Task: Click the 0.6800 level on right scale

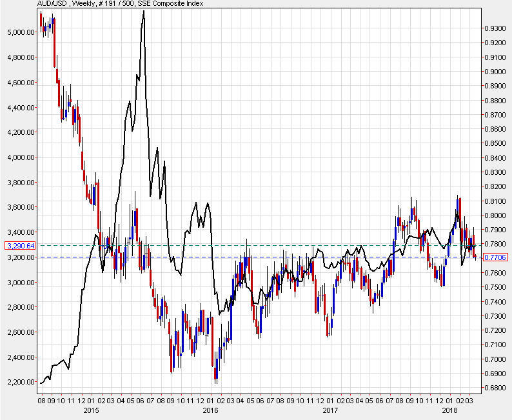Action: click(x=495, y=388)
